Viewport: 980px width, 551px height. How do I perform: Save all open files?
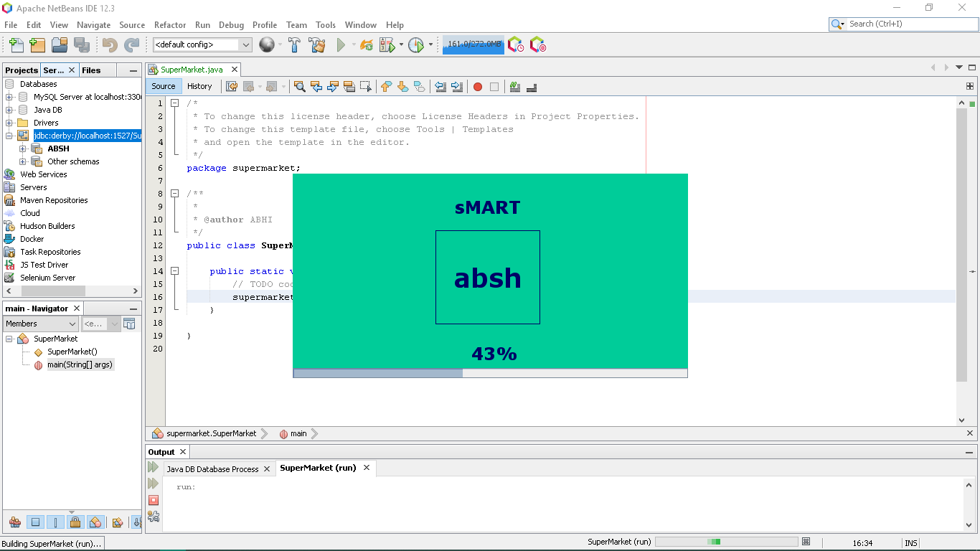(x=82, y=44)
